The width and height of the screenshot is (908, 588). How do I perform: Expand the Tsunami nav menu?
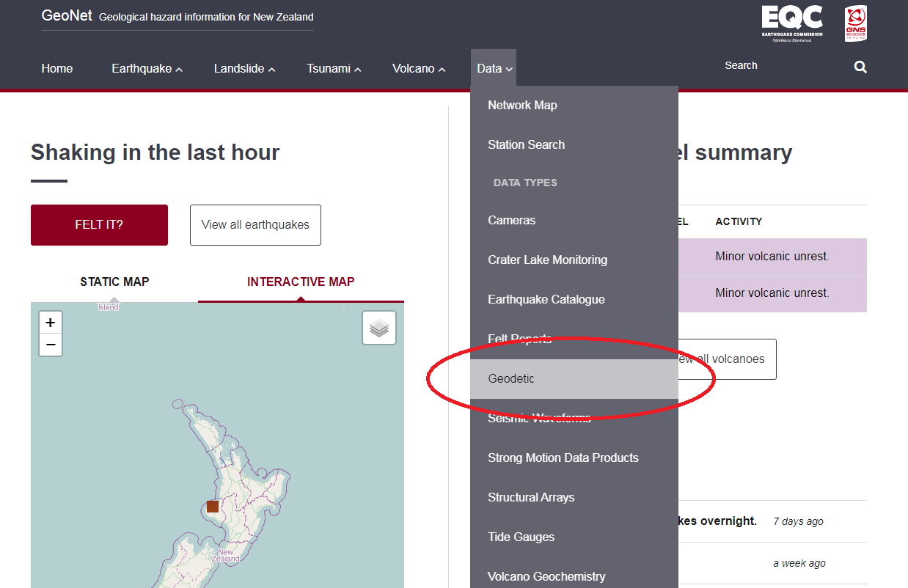(334, 68)
